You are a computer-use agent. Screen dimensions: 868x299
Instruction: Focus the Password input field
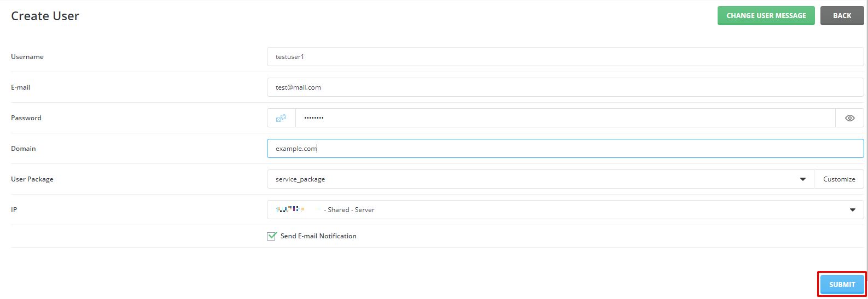[565, 118]
